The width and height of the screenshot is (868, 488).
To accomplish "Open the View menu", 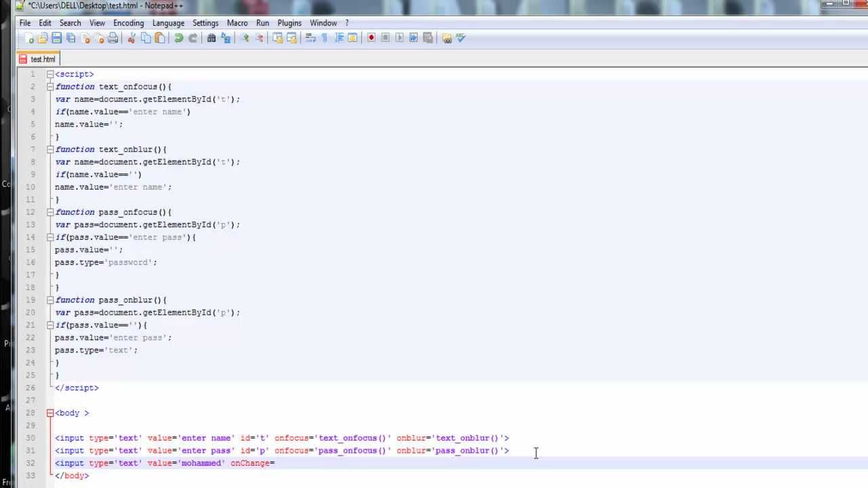I will [97, 23].
